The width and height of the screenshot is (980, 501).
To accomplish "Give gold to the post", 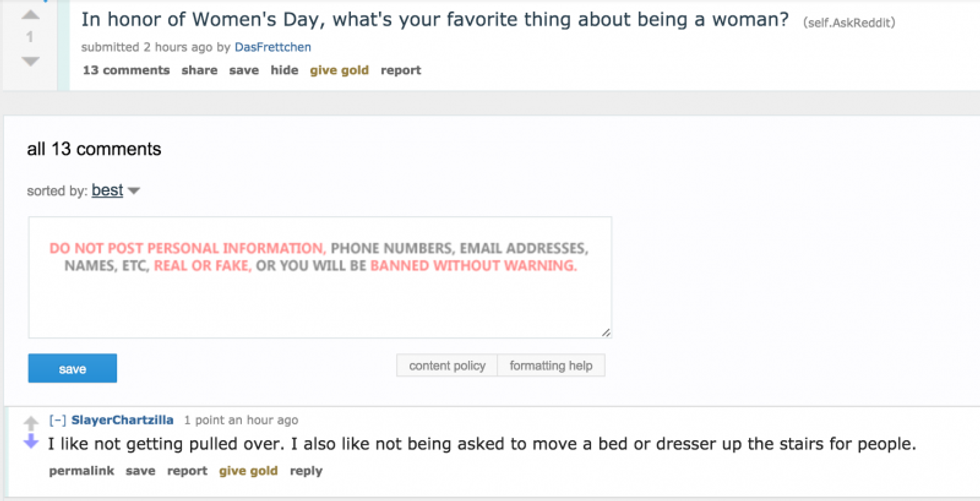I will [339, 70].
